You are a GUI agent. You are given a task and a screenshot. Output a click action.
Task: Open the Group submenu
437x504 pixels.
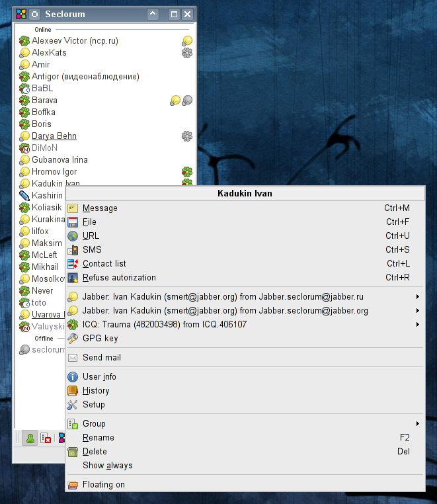point(245,424)
